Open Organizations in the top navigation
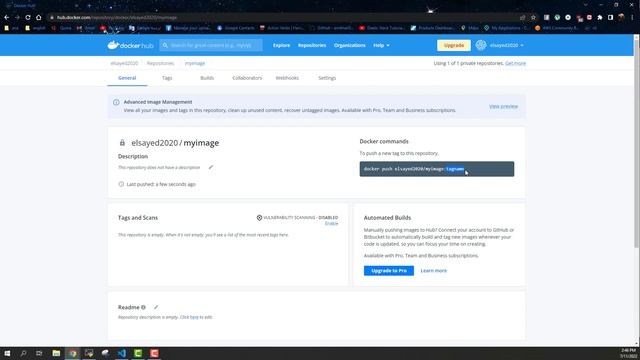 pyautogui.click(x=349, y=45)
